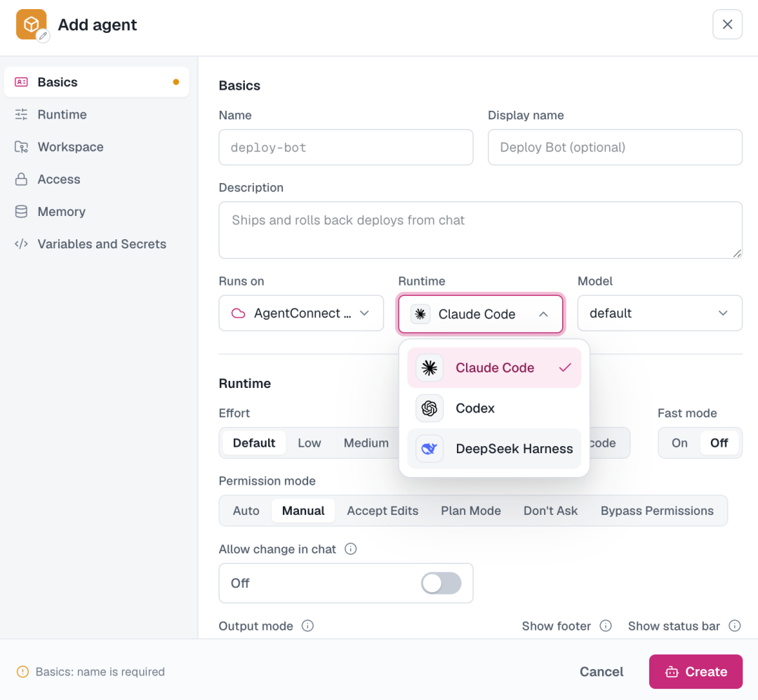Open the Basics section in sidebar
The width and height of the screenshot is (758, 700).
point(97,82)
